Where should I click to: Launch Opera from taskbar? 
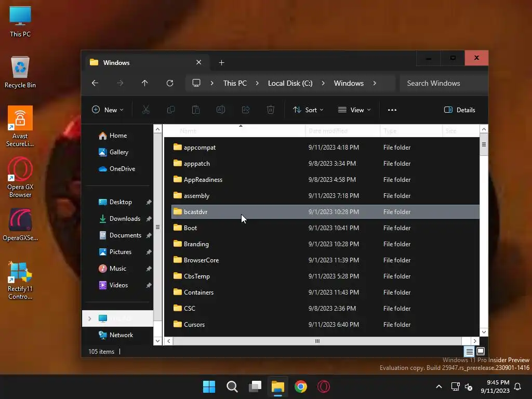pos(323,387)
